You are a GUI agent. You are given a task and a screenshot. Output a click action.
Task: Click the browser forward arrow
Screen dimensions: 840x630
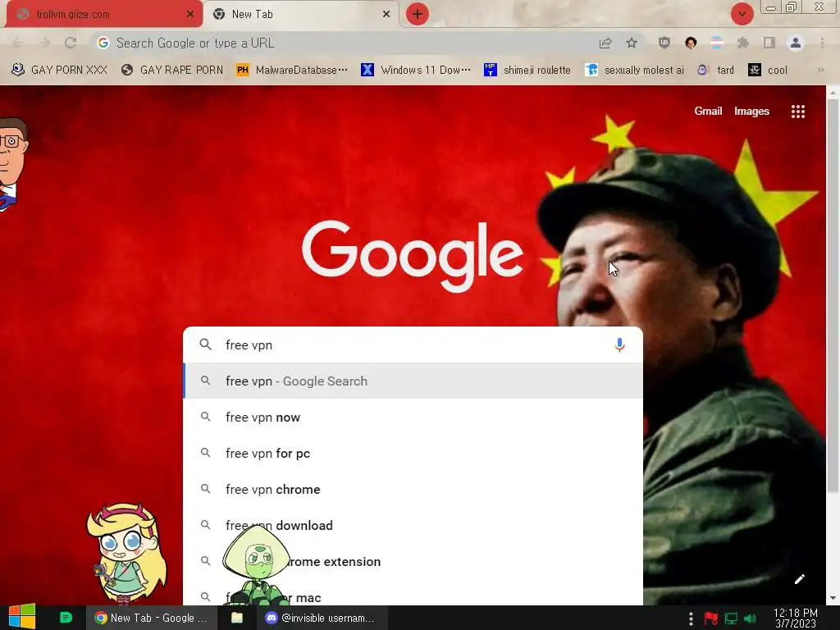coord(44,43)
